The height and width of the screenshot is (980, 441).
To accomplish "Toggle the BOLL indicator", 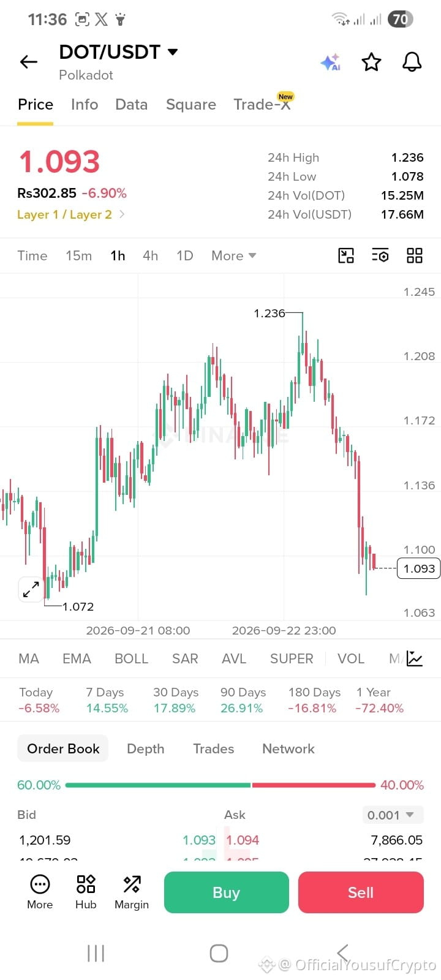I will point(131,658).
